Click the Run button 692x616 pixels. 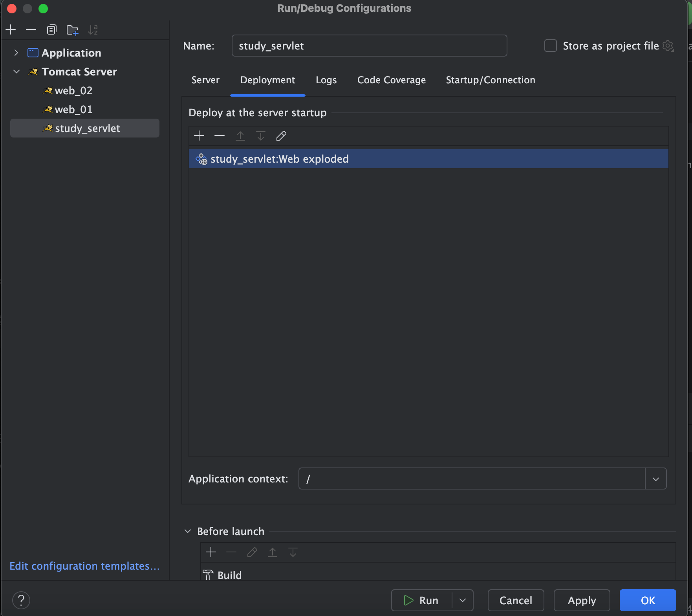pyautogui.click(x=421, y=600)
